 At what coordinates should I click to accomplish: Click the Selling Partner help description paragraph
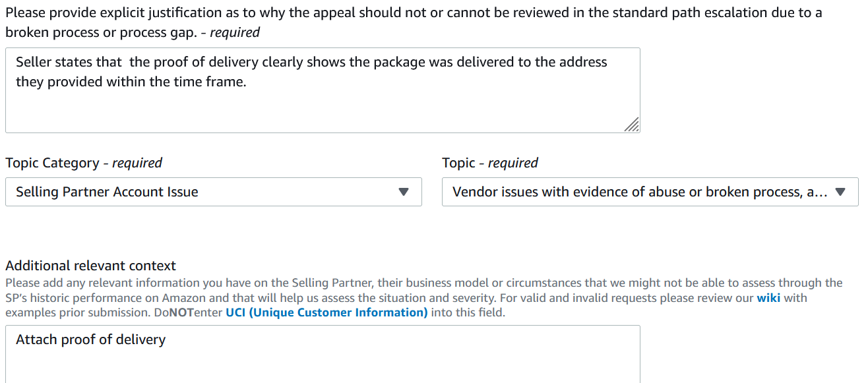tap(424, 298)
